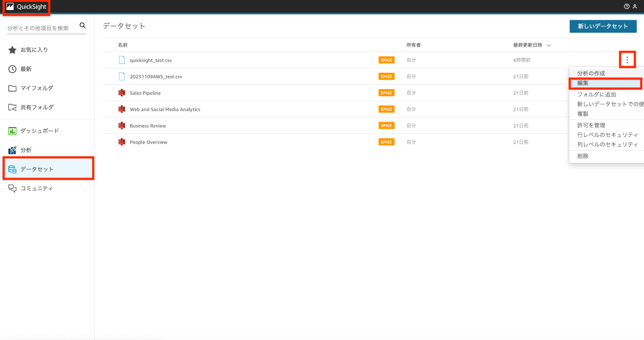The width and height of the screenshot is (644, 340).
Task: Click the quicksight_test.csv file icon
Action: [x=121, y=60]
